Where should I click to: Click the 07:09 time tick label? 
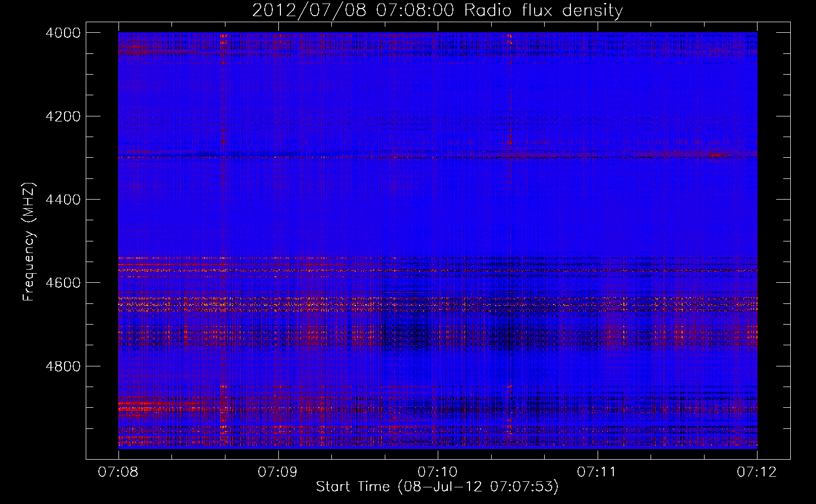pyautogui.click(x=277, y=472)
